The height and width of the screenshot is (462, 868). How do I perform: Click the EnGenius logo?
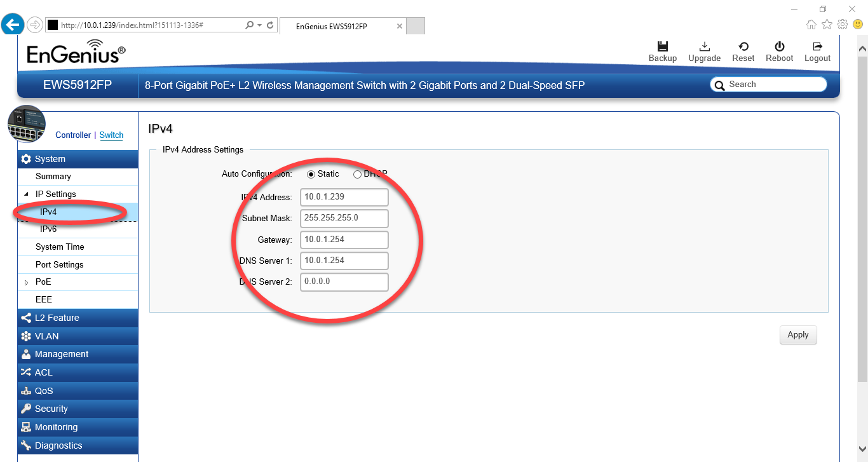(x=76, y=52)
